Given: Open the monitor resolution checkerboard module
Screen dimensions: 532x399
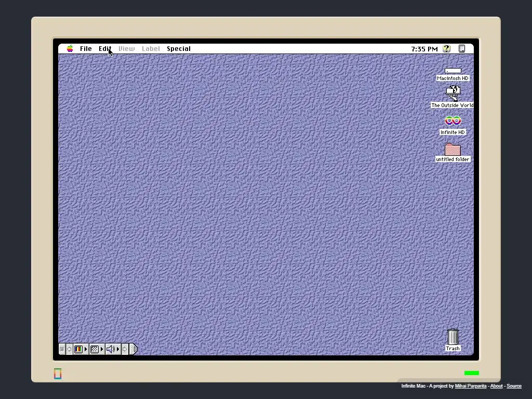Looking at the screenshot, I should tap(97, 349).
